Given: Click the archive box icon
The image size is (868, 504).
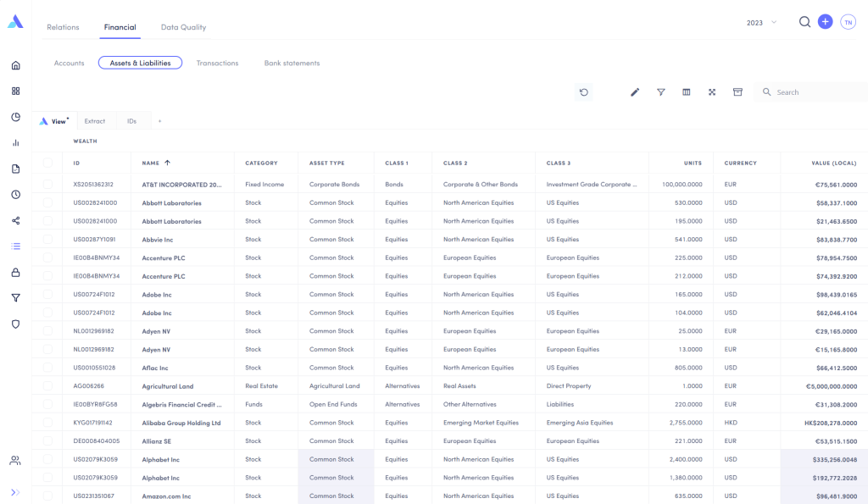Looking at the screenshot, I should [737, 92].
